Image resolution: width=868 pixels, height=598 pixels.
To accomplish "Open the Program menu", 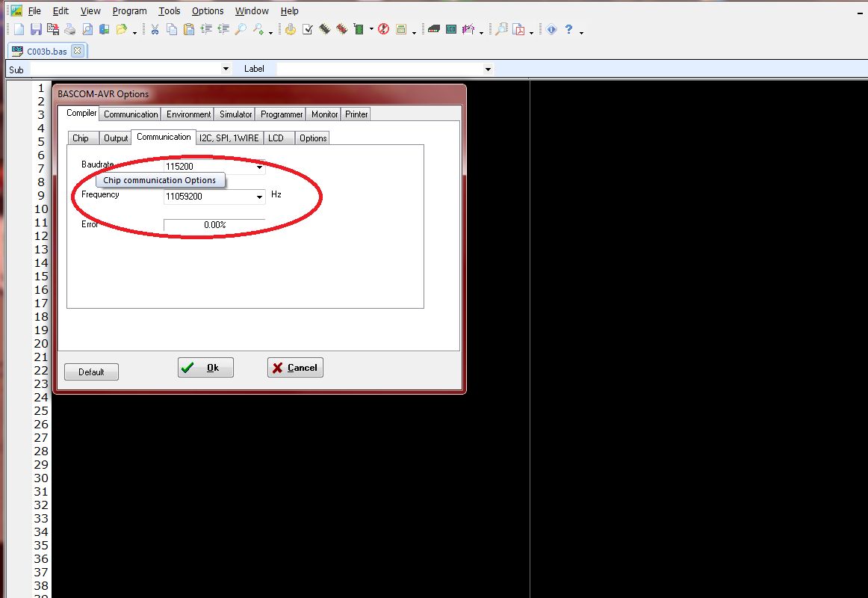I will tap(129, 10).
